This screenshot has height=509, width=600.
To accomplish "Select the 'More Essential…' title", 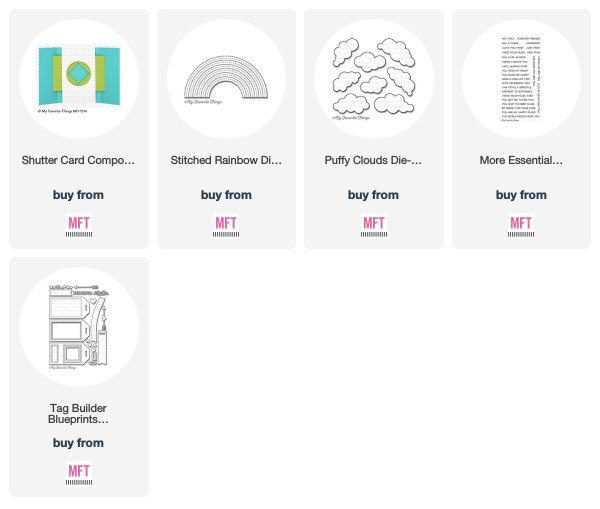I will point(521,160).
